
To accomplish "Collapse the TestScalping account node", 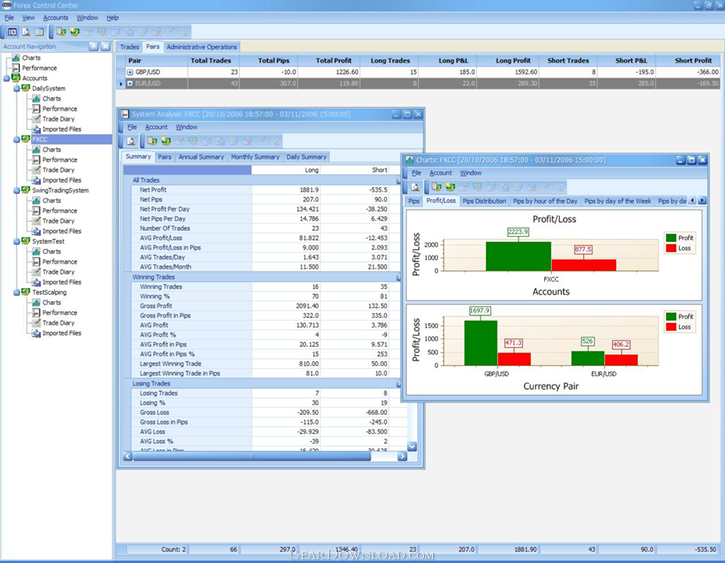I will click(x=17, y=292).
